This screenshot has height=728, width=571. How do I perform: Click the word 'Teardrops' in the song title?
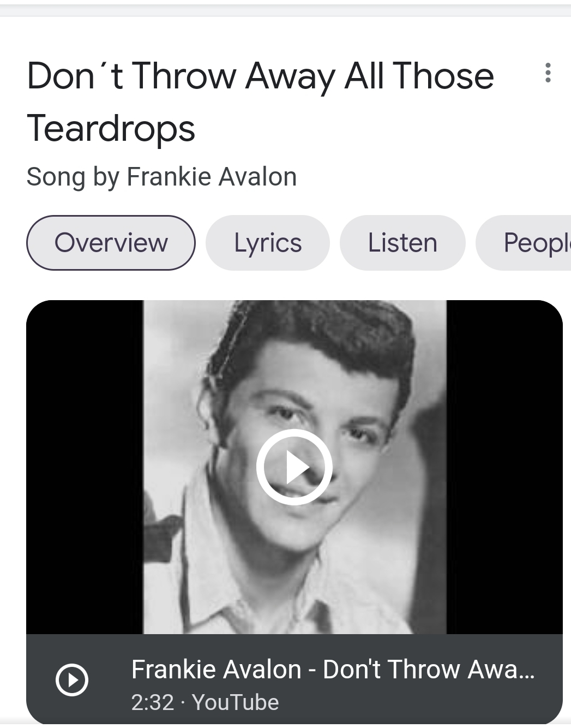(111, 129)
